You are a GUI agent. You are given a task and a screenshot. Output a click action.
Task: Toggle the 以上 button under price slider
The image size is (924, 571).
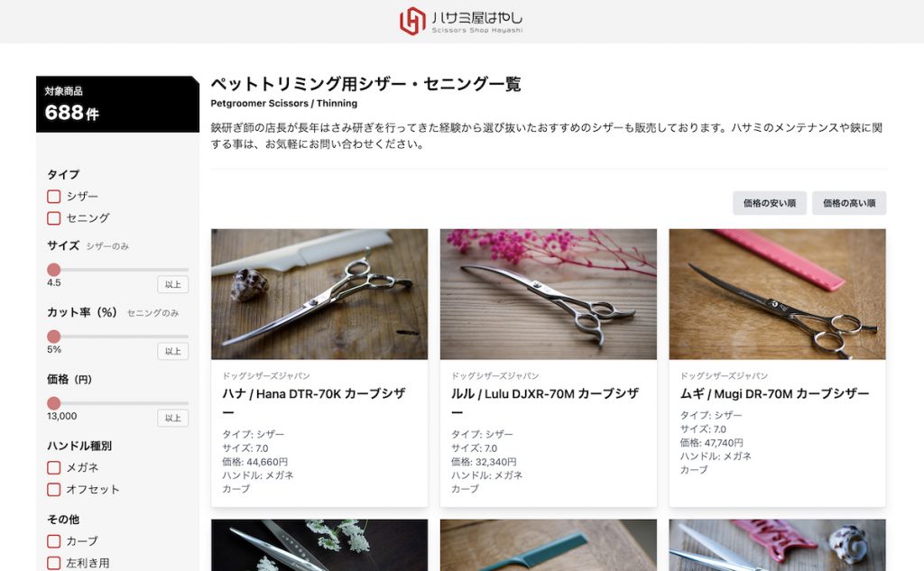point(172,418)
